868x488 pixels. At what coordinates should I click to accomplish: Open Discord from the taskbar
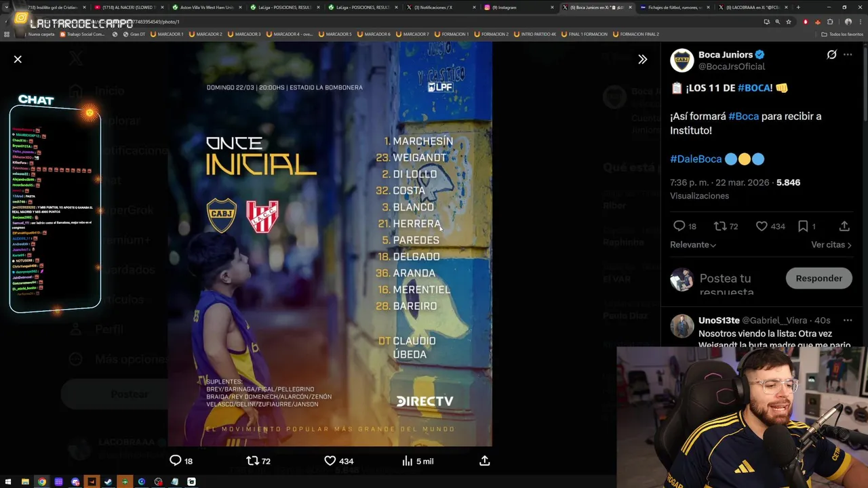point(75,482)
